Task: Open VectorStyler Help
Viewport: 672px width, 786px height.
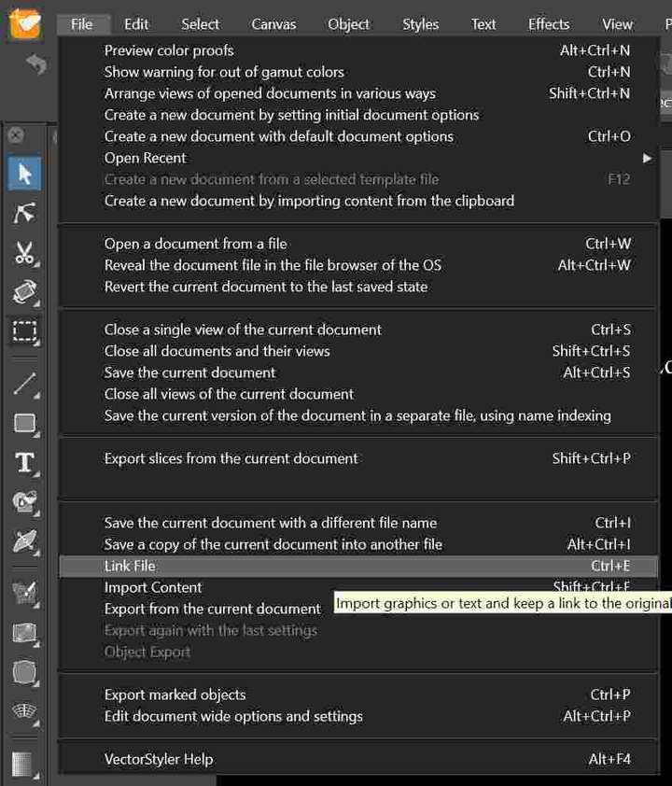Action: click(x=358, y=760)
